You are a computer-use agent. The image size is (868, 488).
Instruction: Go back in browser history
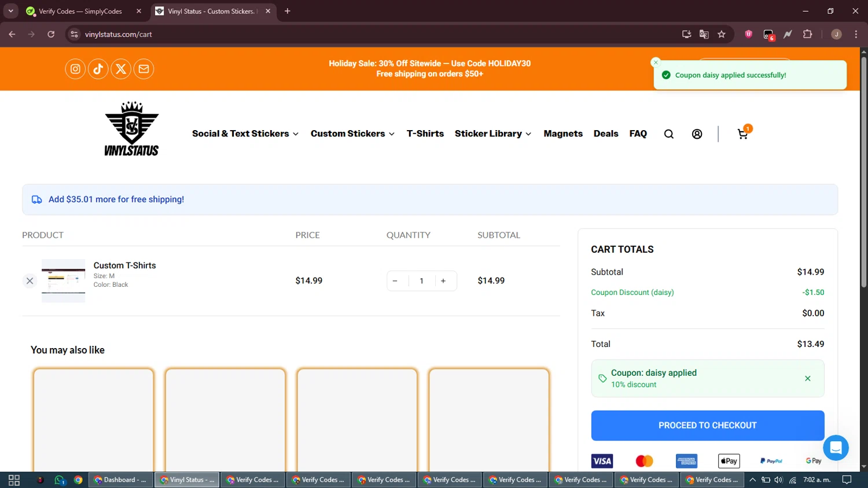click(x=12, y=34)
